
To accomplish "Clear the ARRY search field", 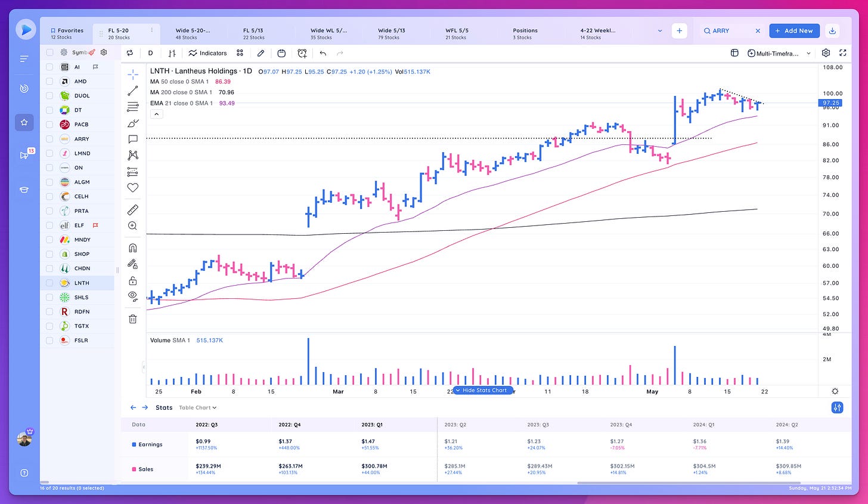I will pos(758,30).
